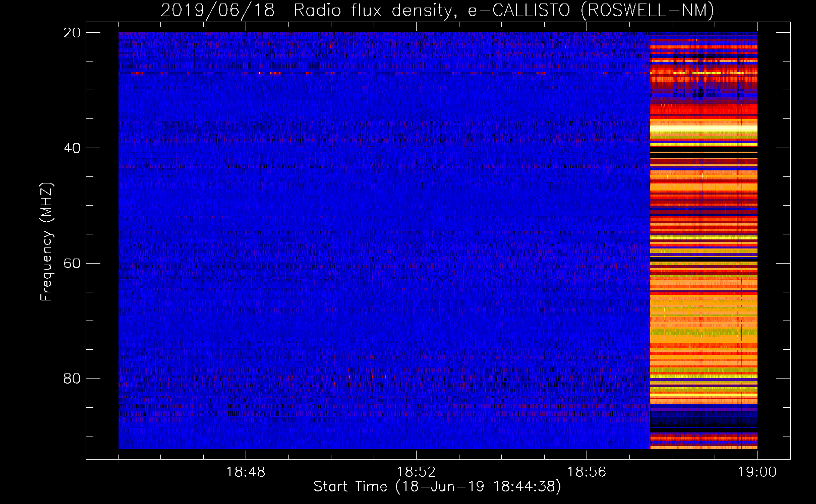Click the '18:56' time tick label
This screenshot has width=816, height=504.
[x=587, y=472]
